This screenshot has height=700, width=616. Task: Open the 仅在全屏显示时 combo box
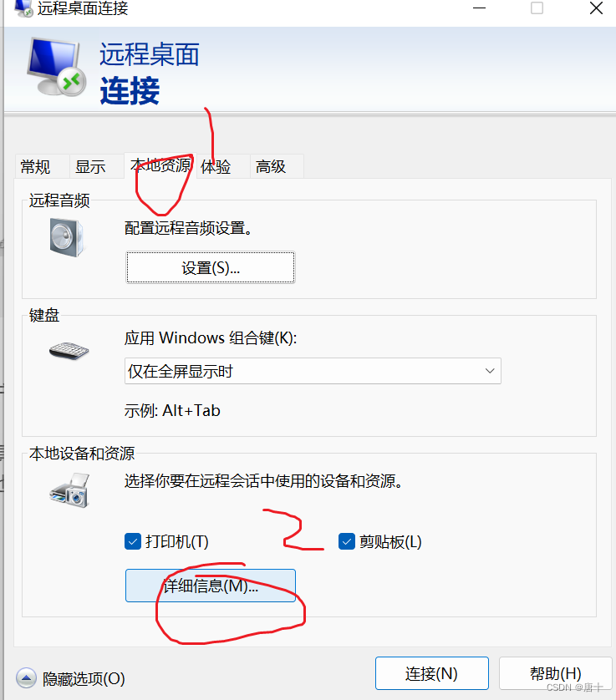pyautogui.click(x=313, y=371)
